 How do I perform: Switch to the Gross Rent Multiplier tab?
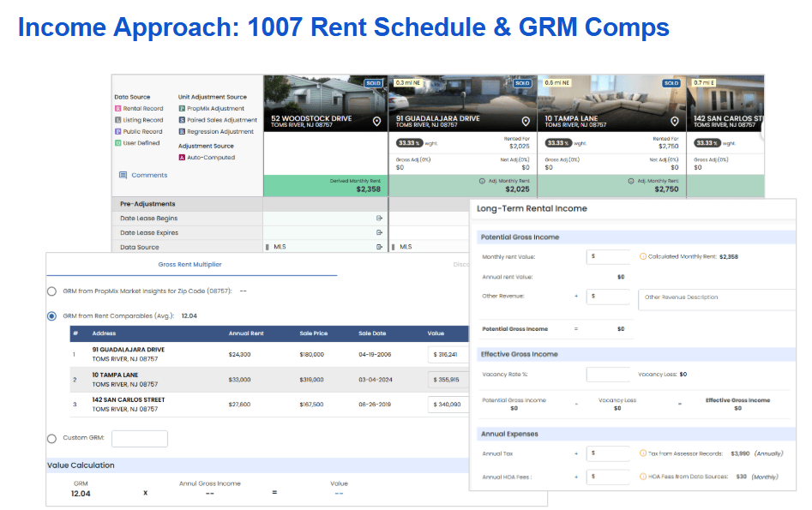(191, 265)
